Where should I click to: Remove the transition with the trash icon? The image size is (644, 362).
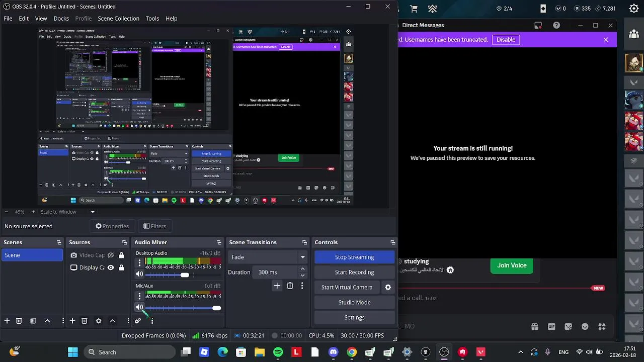pyautogui.click(x=290, y=286)
